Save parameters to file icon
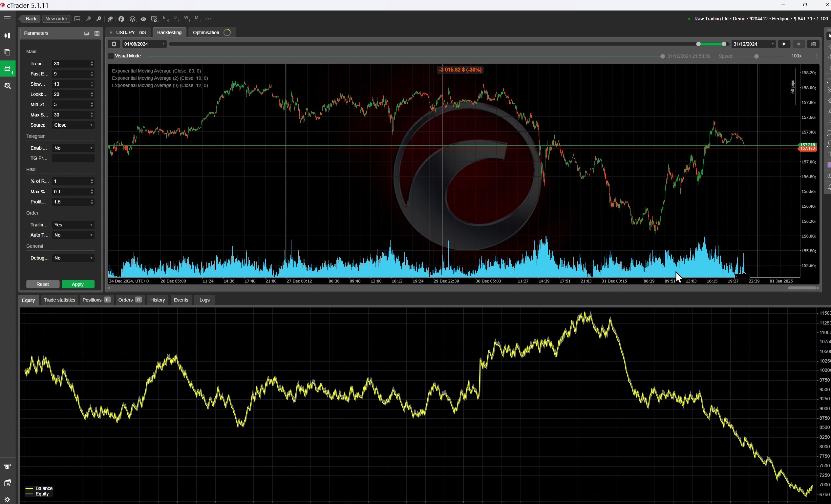The image size is (831, 504). pos(97,33)
